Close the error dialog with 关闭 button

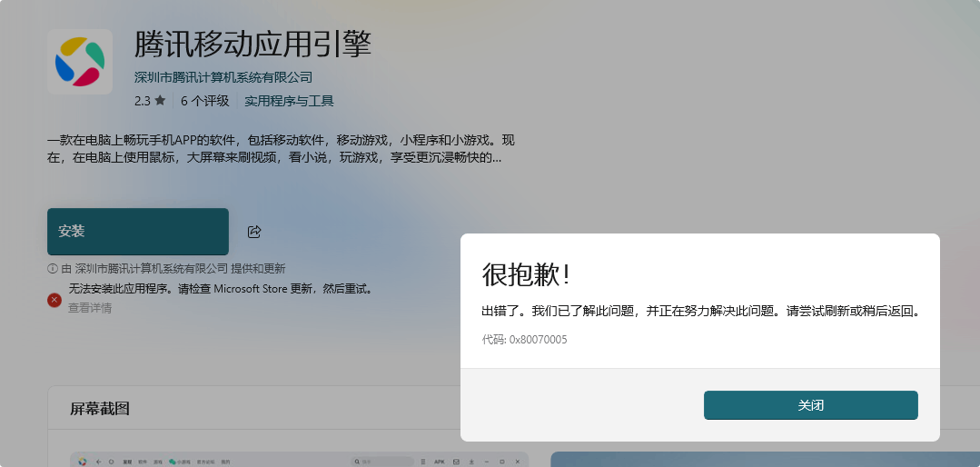click(811, 405)
